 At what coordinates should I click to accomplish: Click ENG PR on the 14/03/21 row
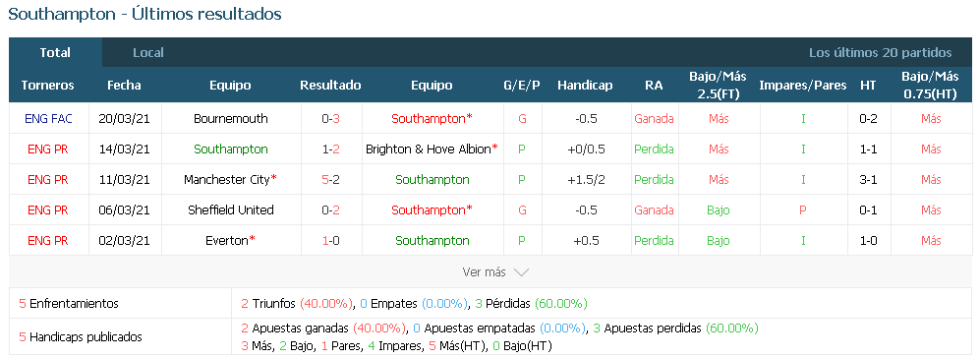48,149
